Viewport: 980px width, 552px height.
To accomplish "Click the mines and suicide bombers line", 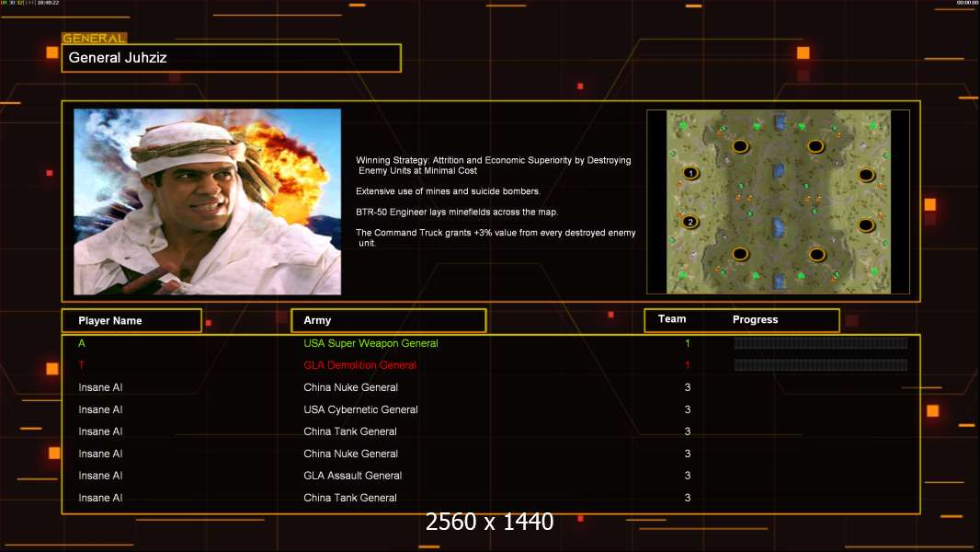I will pyautogui.click(x=448, y=191).
